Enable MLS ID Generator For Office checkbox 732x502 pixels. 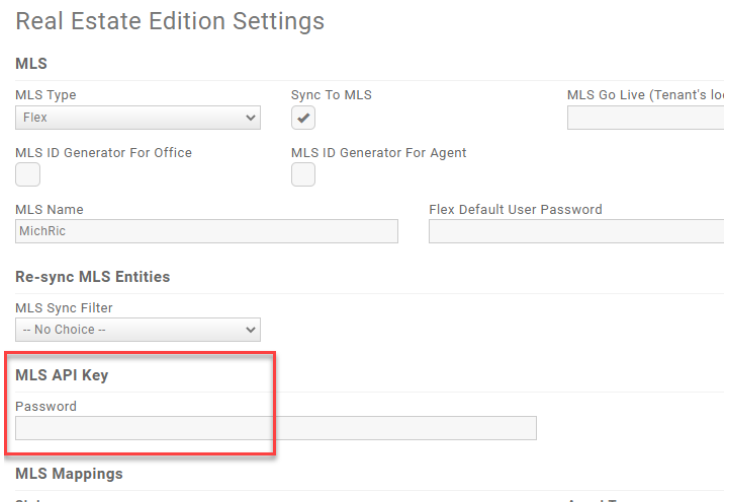pos(28,175)
